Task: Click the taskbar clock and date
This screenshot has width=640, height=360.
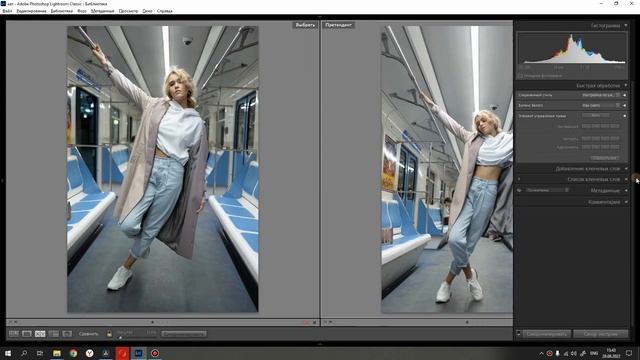Action: 611,353
